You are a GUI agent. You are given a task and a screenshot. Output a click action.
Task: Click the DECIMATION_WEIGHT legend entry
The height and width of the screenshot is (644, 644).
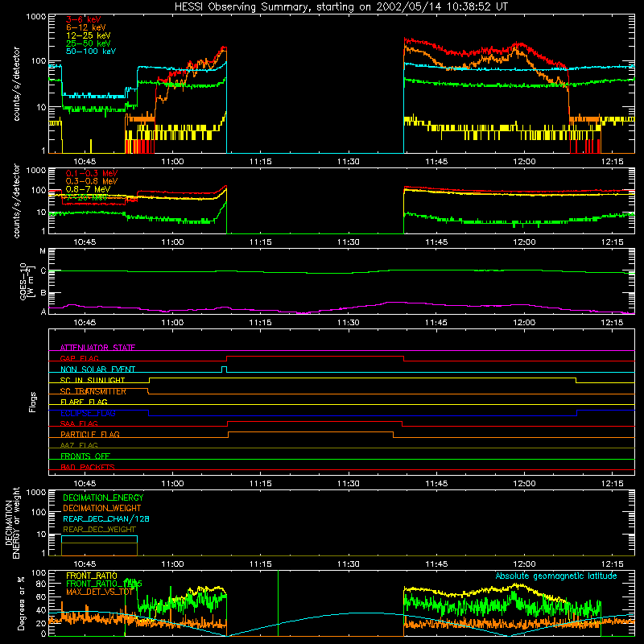pyautogui.click(x=102, y=508)
